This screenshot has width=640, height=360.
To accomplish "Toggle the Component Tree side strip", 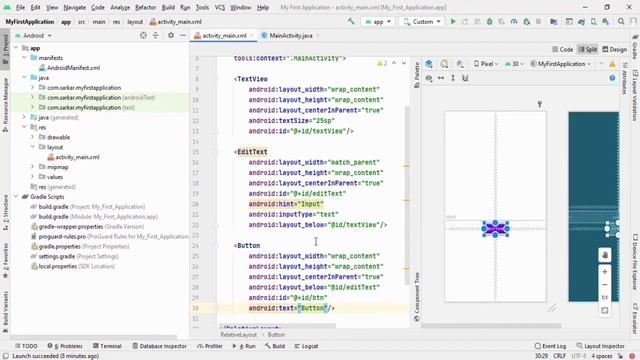I will pyautogui.click(x=416, y=297).
